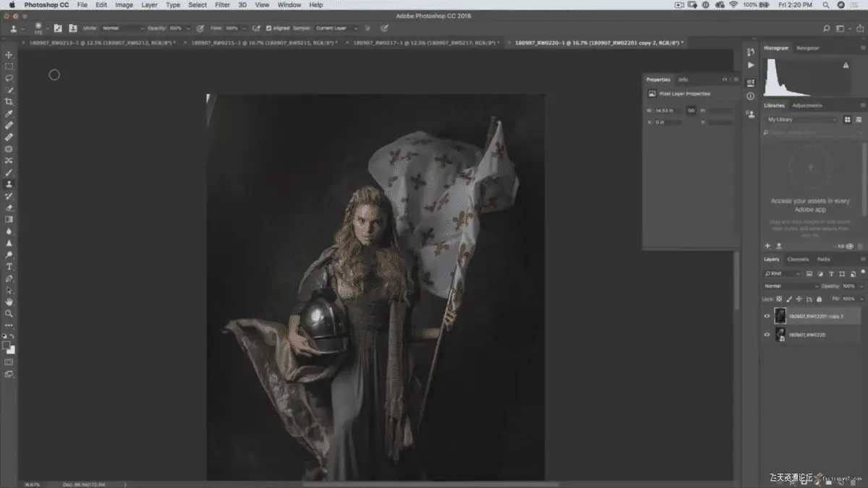Viewport: 868px width, 488px height.
Task: Click the Clone Stamp tool
Action: click(9, 184)
